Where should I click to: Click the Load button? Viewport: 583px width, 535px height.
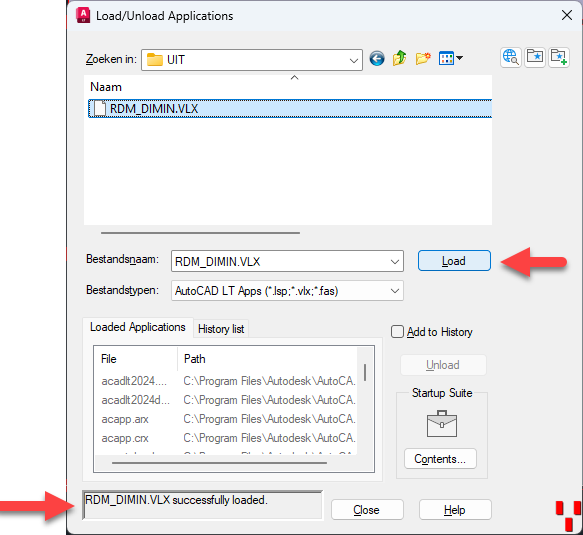click(x=454, y=261)
